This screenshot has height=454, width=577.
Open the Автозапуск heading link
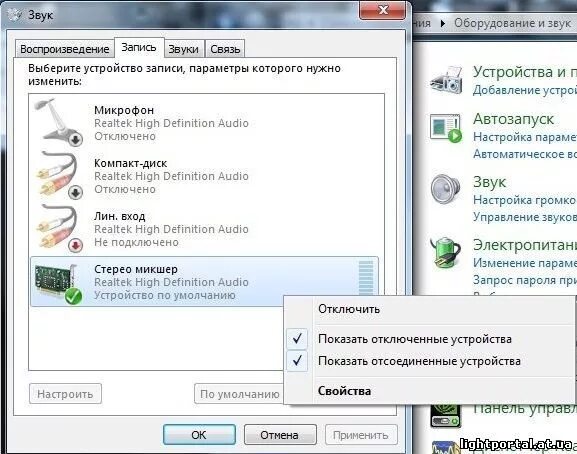513,119
